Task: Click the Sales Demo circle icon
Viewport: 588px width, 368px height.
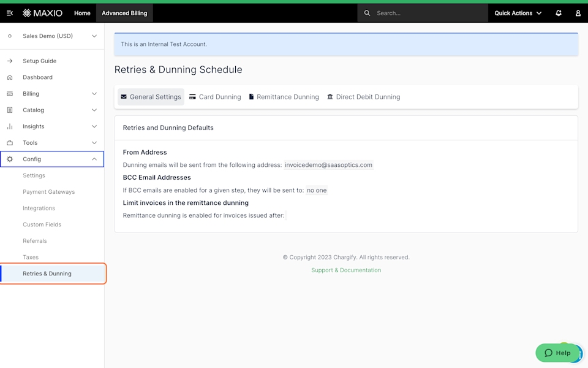Action: 10,36
